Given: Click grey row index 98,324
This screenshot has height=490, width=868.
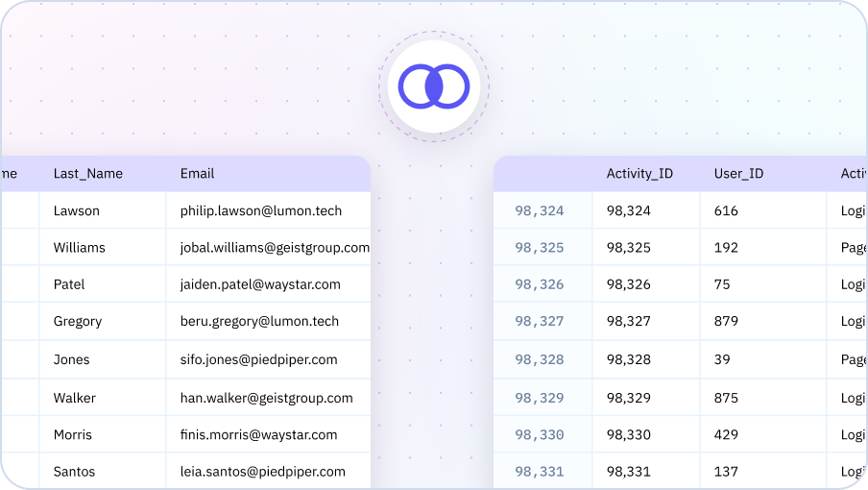Looking at the screenshot, I should (x=540, y=211).
